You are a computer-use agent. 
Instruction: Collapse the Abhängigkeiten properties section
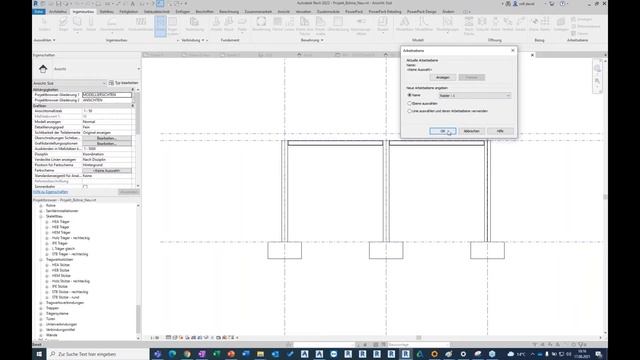coord(133,89)
